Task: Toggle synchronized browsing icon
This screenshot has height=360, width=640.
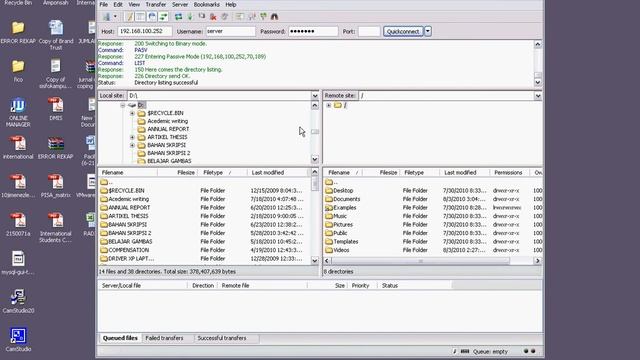Action: [263, 17]
